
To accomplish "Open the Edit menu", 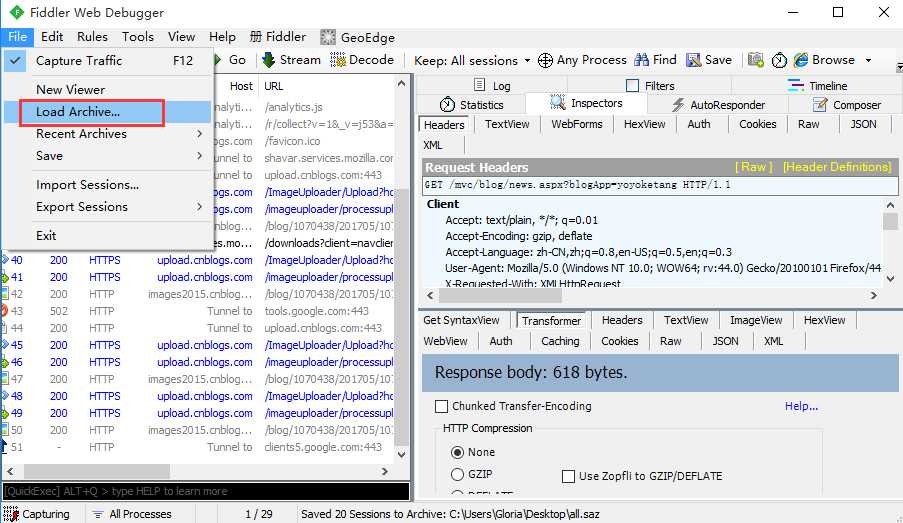I will 52,37.
